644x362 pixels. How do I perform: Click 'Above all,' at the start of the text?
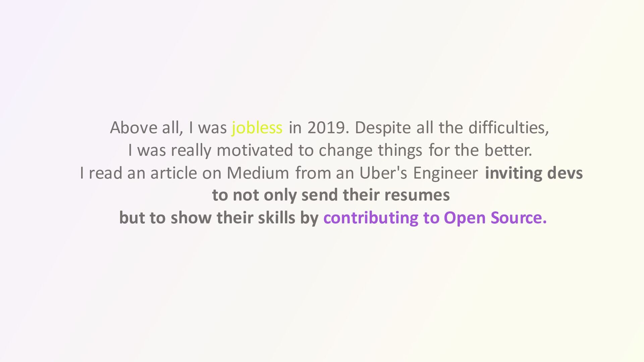click(x=147, y=128)
